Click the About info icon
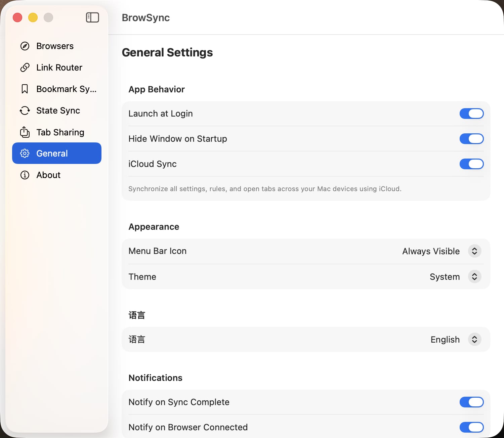The width and height of the screenshot is (504, 438). point(25,175)
